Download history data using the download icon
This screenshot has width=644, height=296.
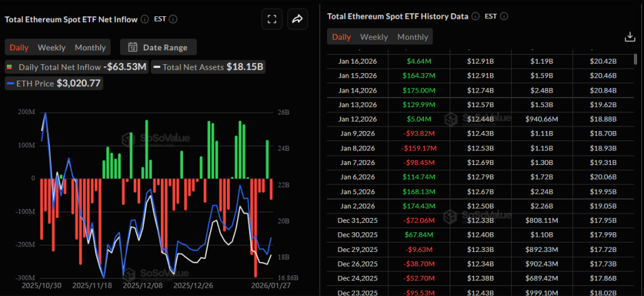pyautogui.click(x=630, y=37)
